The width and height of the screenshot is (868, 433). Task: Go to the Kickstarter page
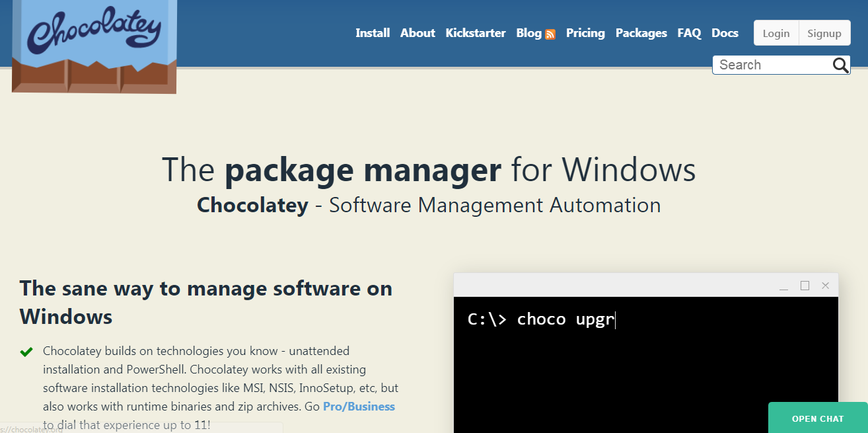476,33
